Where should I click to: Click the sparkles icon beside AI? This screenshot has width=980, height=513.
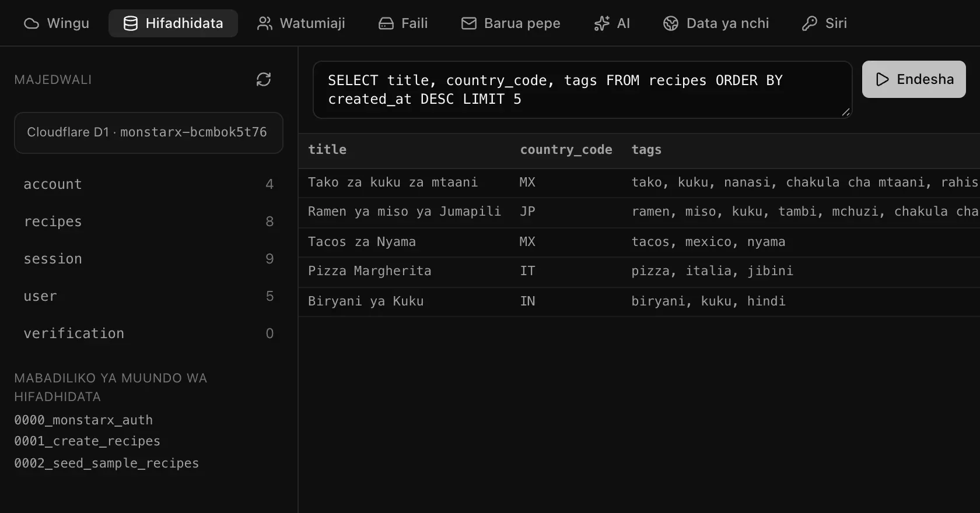pyautogui.click(x=602, y=23)
